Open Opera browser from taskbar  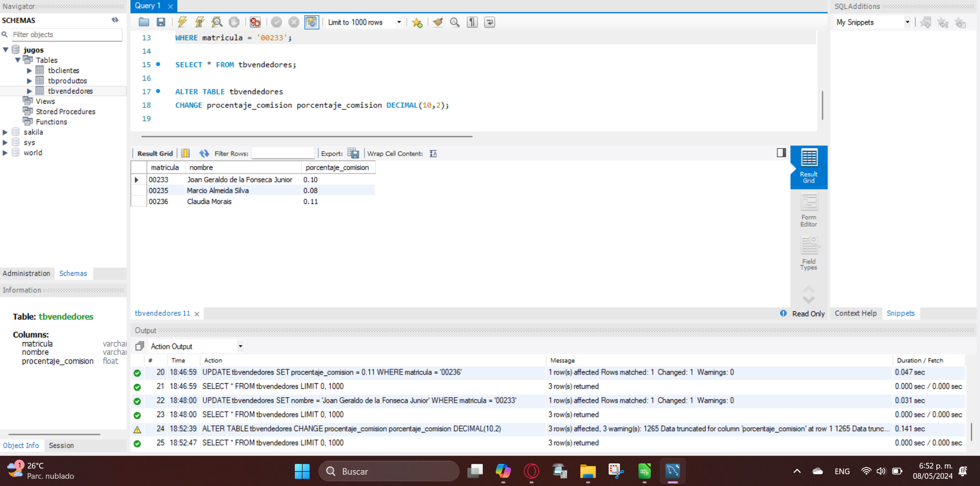click(x=532, y=471)
